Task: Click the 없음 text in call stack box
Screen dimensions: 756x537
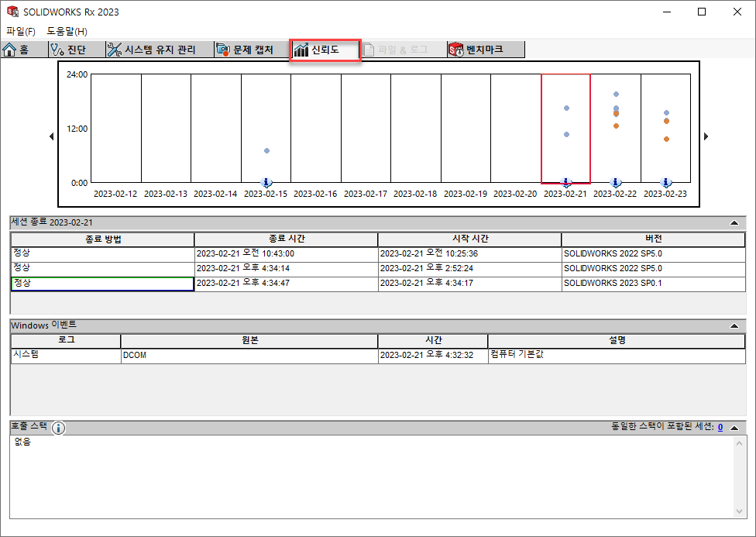Action: (22, 442)
